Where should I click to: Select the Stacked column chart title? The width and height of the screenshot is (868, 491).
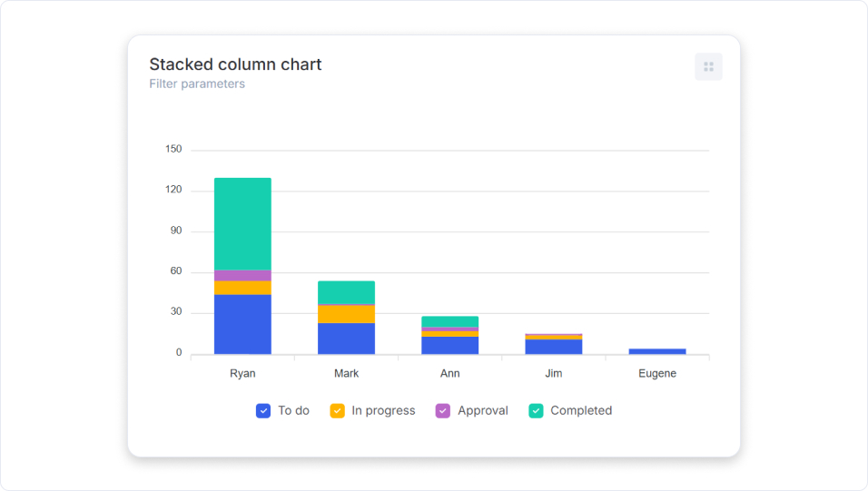tap(235, 64)
